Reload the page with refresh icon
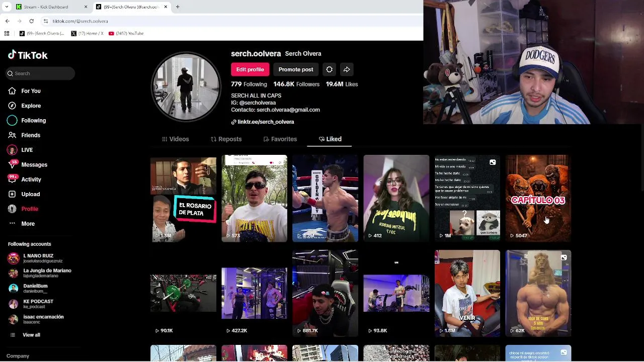Image resolution: width=644 pixels, height=362 pixels. coord(32,21)
